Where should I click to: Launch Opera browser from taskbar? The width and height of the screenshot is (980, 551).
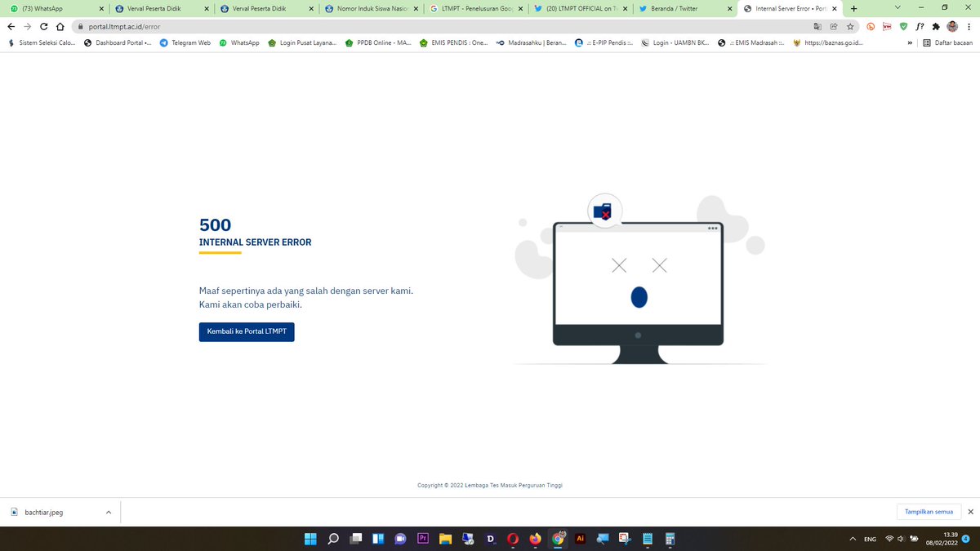[513, 539]
